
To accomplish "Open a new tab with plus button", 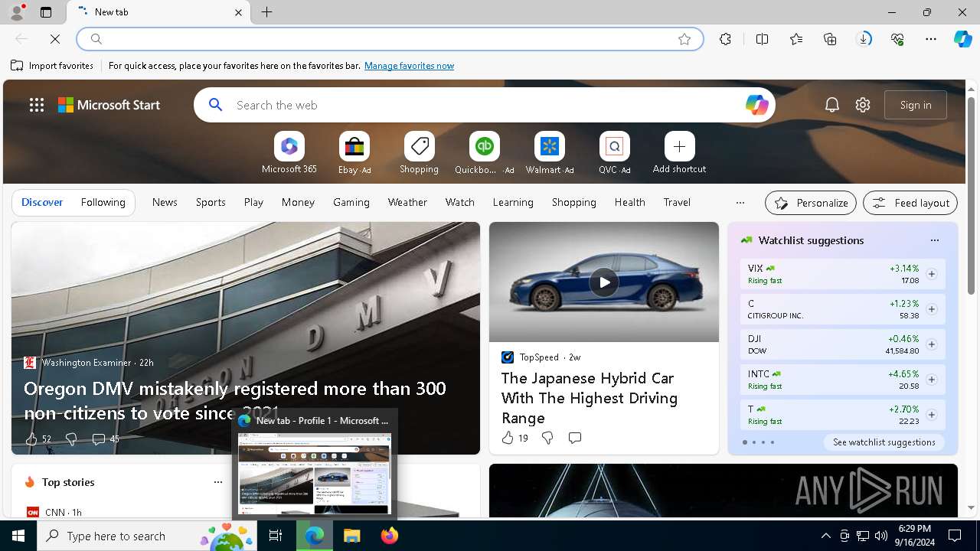I will click(267, 12).
